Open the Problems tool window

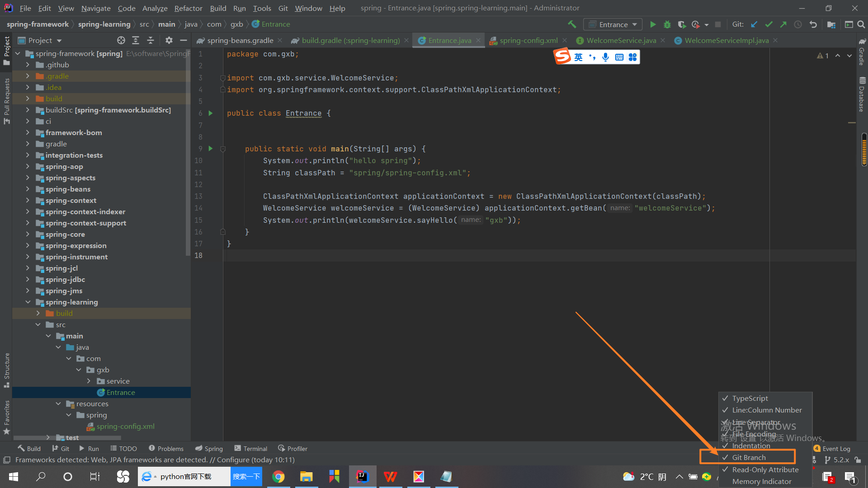pyautogui.click(x=166, y=449)
